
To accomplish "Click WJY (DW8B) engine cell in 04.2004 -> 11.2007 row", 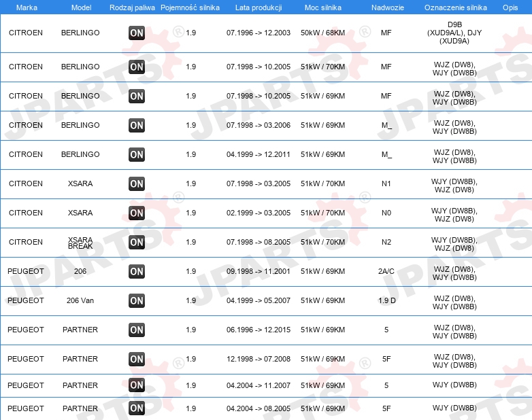I will coord(454,385).
